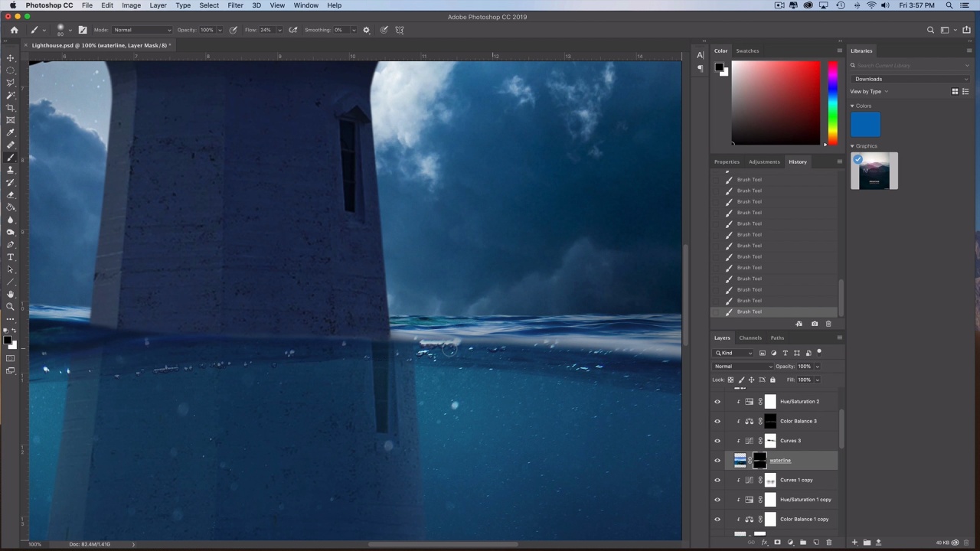Create new snapshot in History panel
Viewport: 980px width, 551px height.
click(x=814, y=324)
